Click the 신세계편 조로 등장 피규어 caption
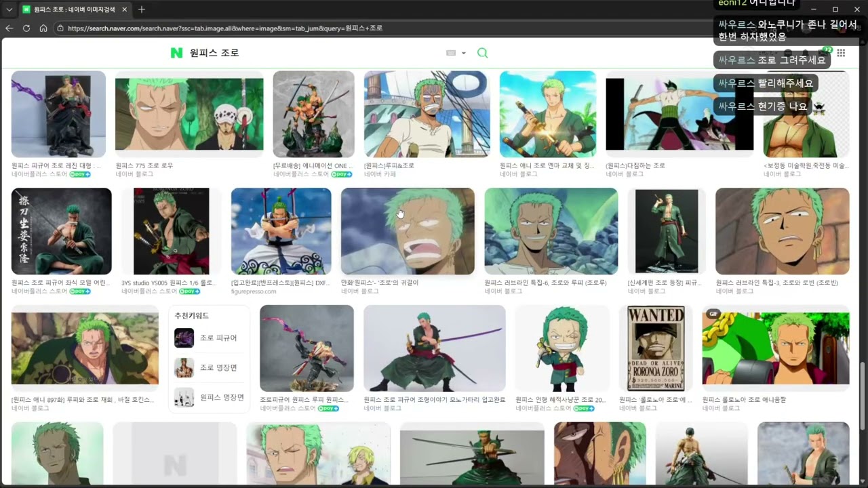The height and width of the screenshot is (488, 868). pos(665,283)
